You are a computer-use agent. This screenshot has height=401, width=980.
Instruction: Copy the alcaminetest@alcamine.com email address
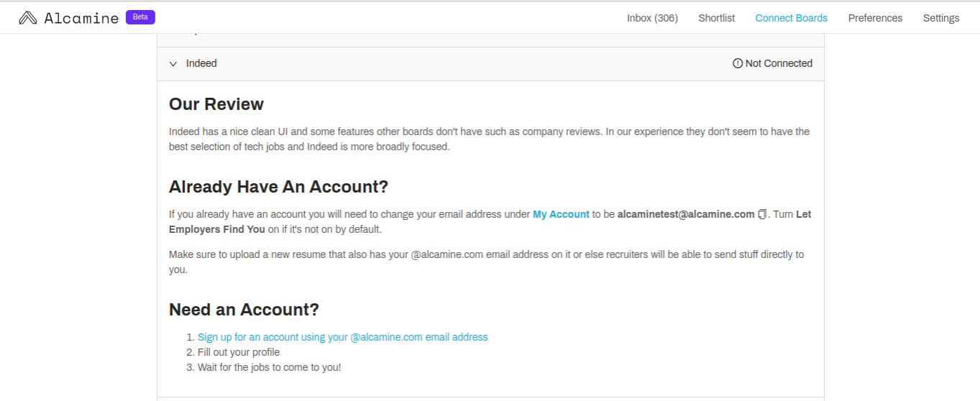pyautogui.click(x=763, y=214)
